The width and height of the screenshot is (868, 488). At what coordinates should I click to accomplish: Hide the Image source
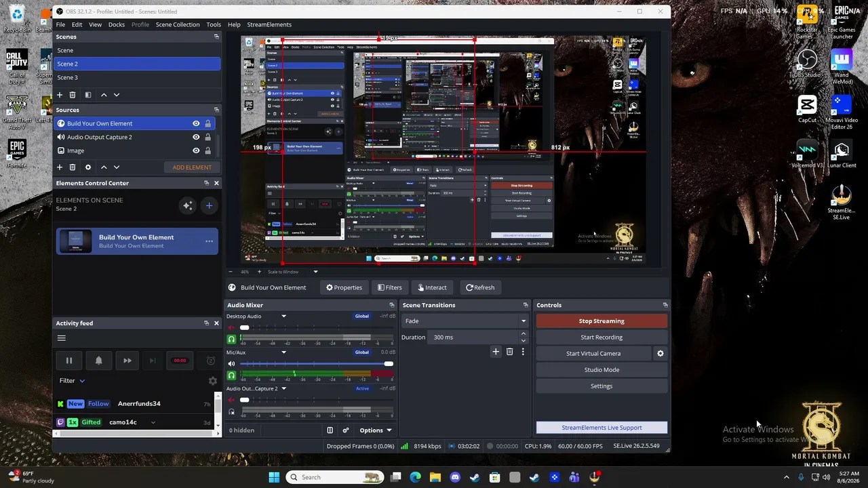(196, 150)
